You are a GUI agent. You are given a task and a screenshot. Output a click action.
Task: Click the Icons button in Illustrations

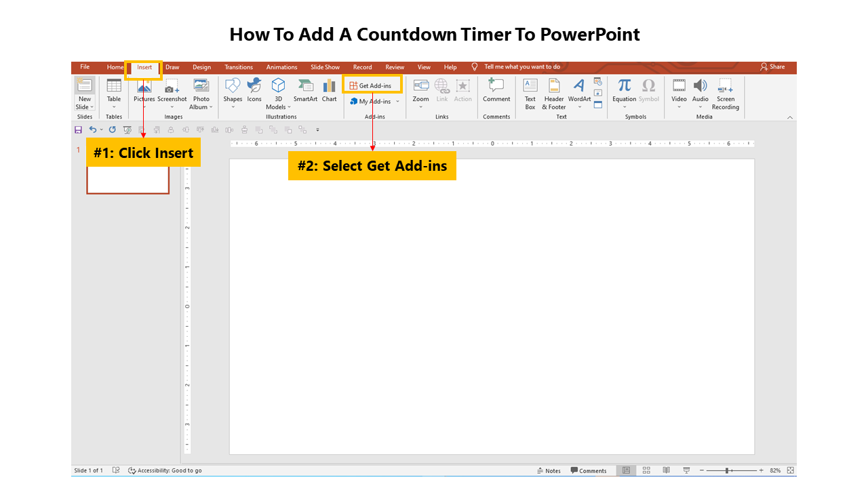254,91
